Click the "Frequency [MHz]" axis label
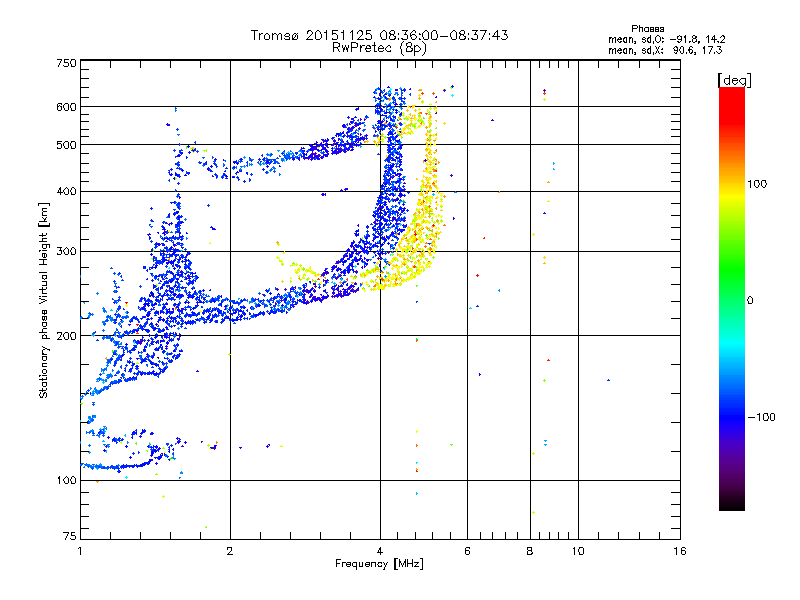The width and height of the screenshot is (800, 600). tap(379, 564)
